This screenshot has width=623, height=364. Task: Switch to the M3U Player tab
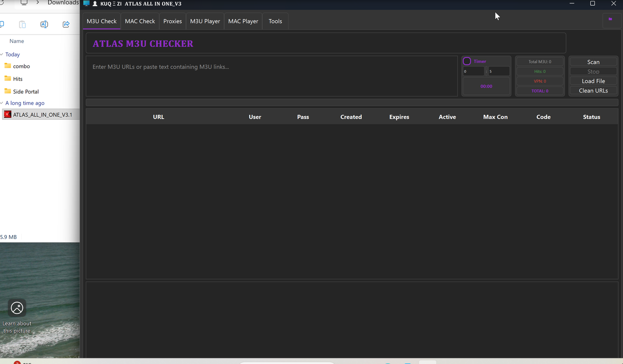click(x=205, y=21)
